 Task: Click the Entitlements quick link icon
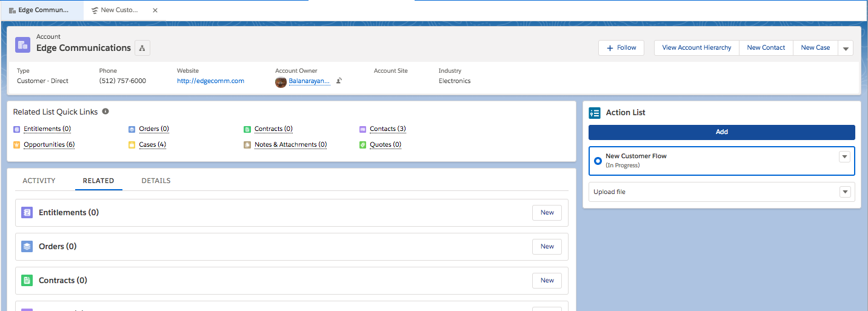click(16, 129)
